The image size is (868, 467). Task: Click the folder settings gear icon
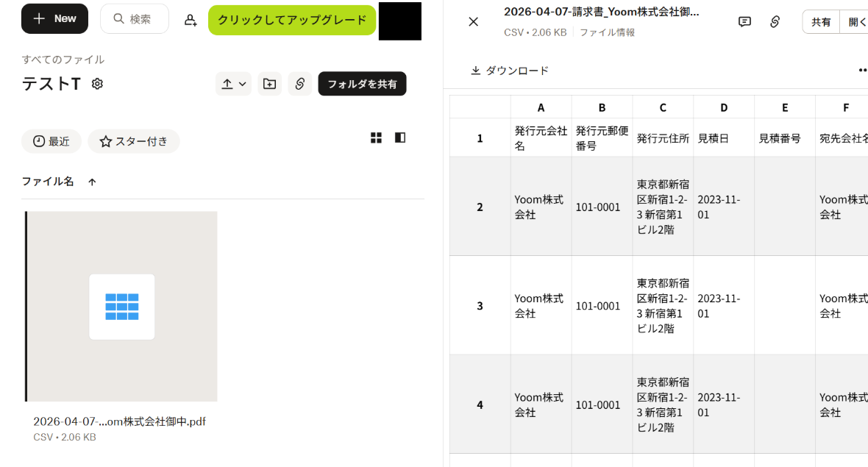coord(97,84)
